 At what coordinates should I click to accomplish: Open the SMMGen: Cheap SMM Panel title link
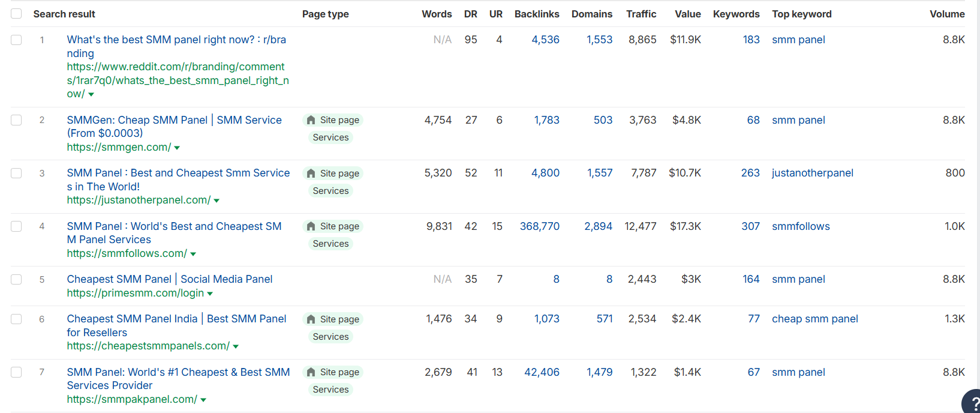[175, 127]
